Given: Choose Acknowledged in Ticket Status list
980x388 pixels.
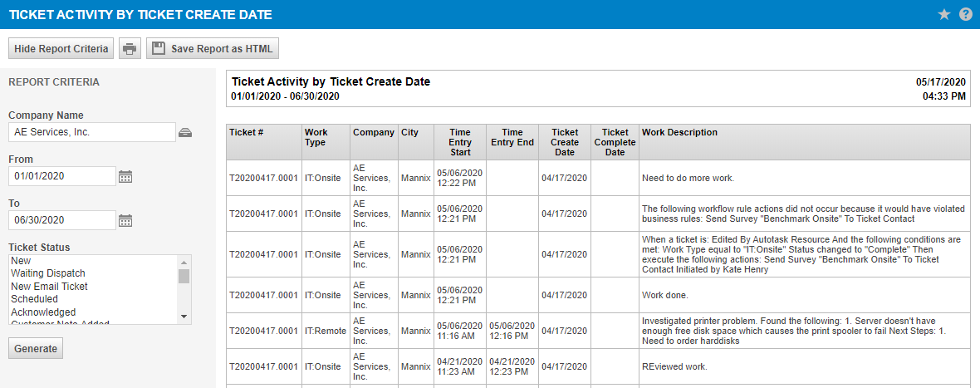Looking at the screenshot, I should [x=43, y=312].
